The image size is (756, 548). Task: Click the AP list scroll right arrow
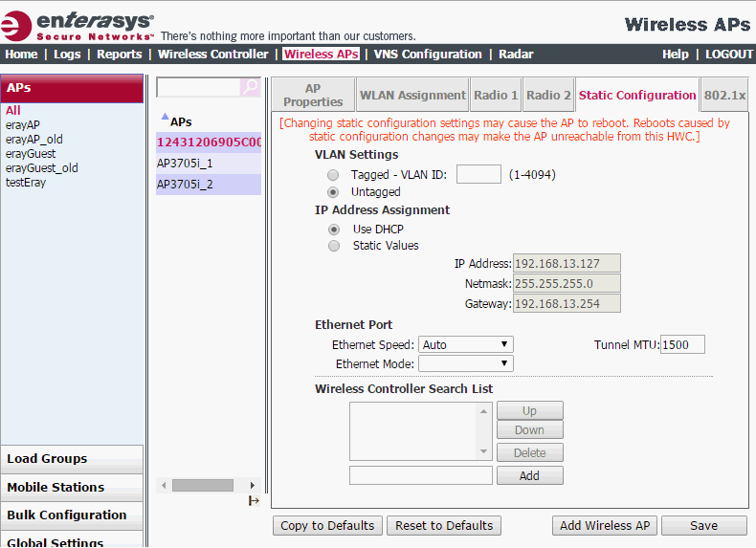pos(252,485)
